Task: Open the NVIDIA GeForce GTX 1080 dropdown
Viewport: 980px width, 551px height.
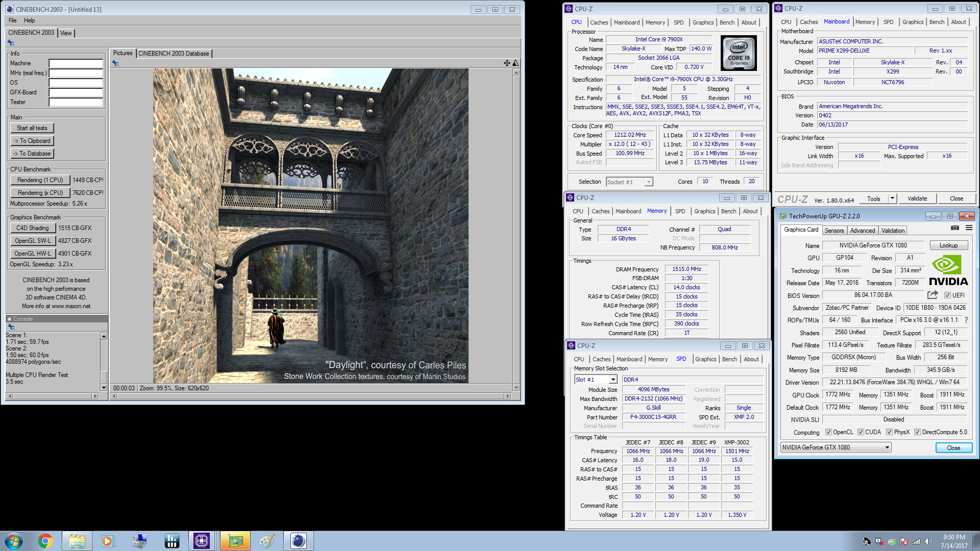Action: (836, 447)
